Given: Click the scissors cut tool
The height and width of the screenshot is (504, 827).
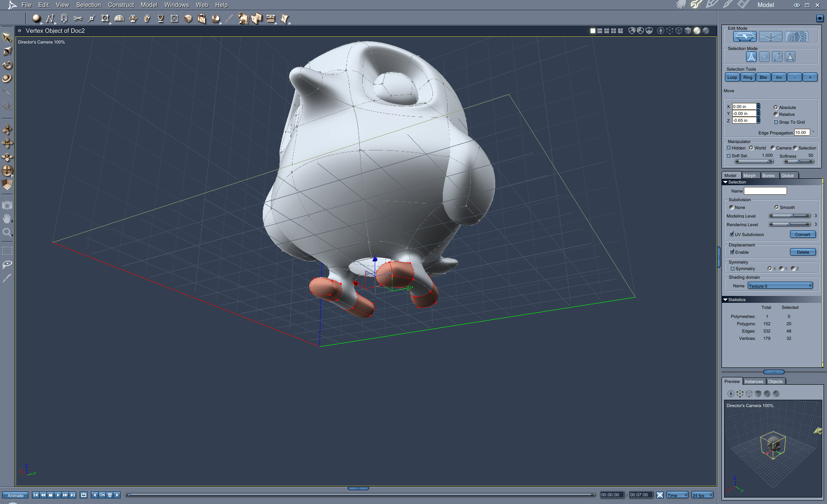Looking at the screenshot, I should pyautogui.click(x=78, y=18).
